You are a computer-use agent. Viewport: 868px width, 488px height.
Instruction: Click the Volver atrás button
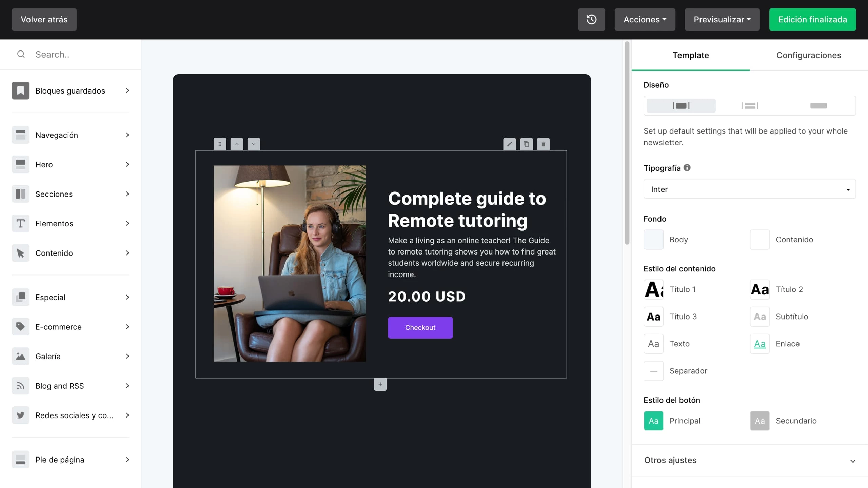[x=44, y=19]
